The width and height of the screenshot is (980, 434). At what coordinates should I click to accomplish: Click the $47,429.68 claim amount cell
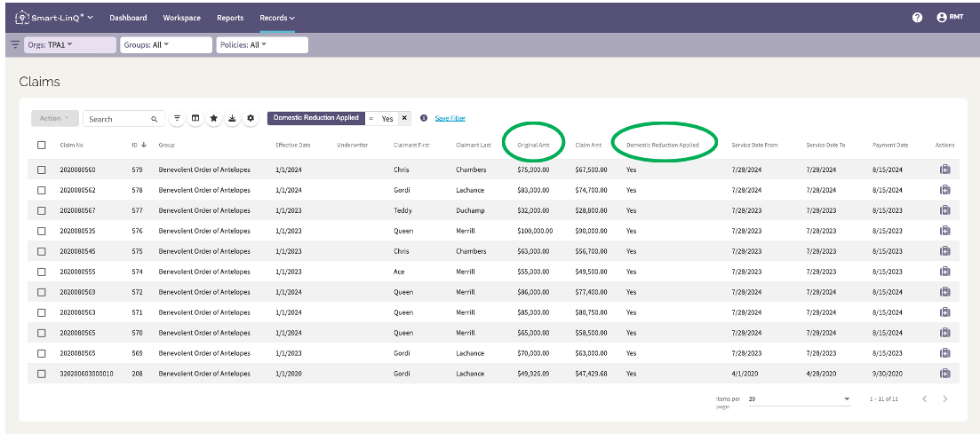[591, 374]
